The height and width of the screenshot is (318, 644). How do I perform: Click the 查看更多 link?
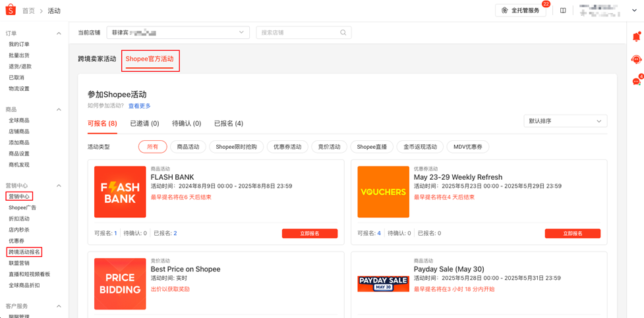[140, 106]
